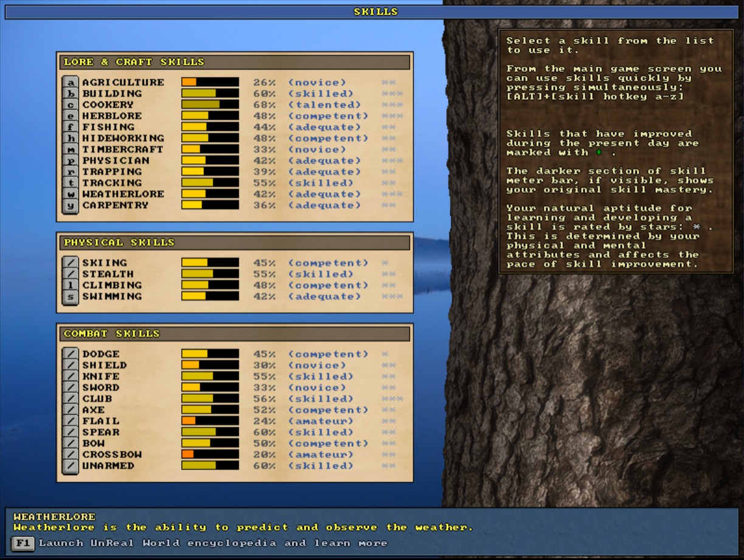Screen dimensions: 744x560
Task: Click the 'r' hotkey button for Trapping
Action: [x=71, y=172]
